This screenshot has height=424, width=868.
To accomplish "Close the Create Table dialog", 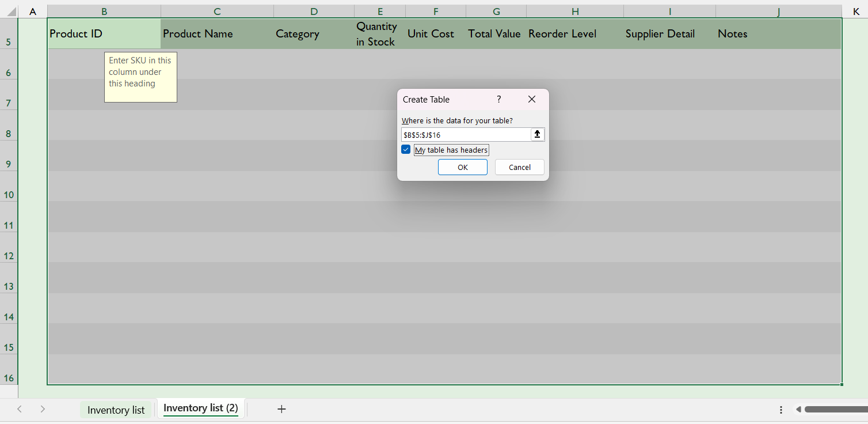I will [x=532, y=99].
